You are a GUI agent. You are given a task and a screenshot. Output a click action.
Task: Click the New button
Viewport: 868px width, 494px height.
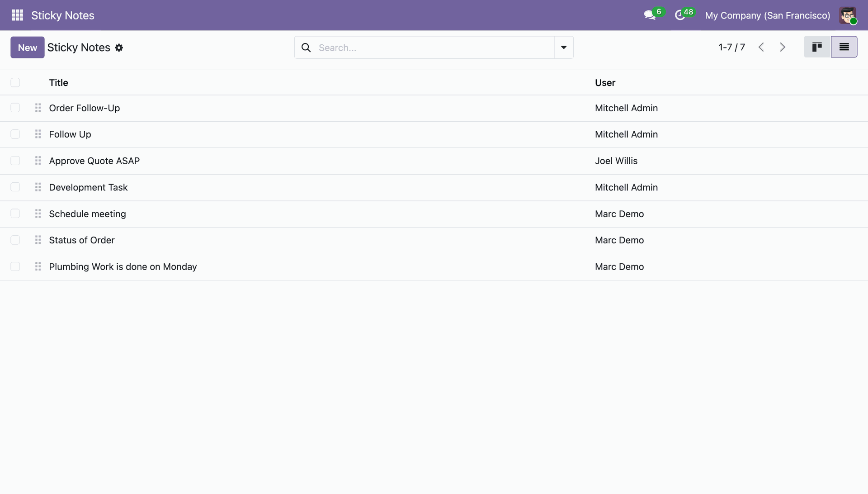tap(28, 47)
